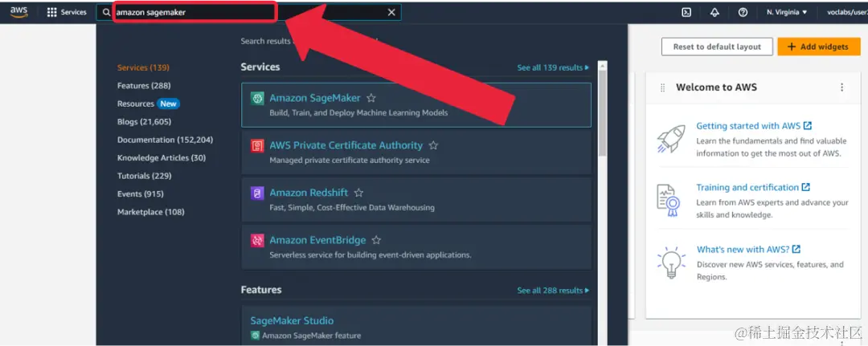Filter results by Marketplace (108)
The width and height of the screenshot is (868, 346).
click(x=150, y=212)
